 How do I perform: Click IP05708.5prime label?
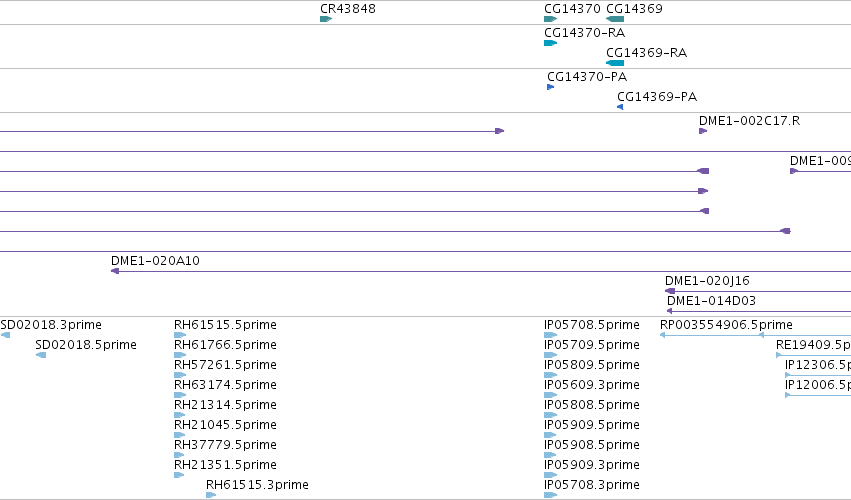592,325
